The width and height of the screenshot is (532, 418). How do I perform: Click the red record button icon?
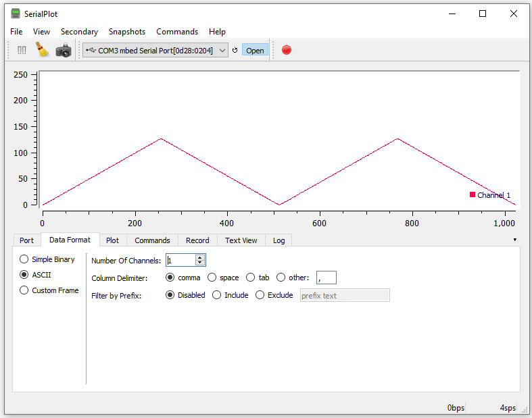(287, 50)
